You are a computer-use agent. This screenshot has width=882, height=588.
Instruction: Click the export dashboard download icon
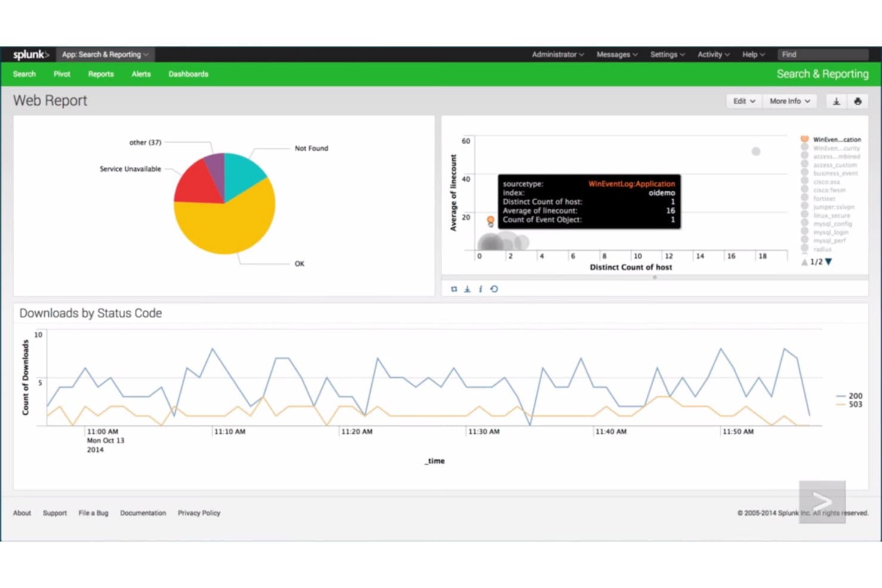click(x=836, y=101)
